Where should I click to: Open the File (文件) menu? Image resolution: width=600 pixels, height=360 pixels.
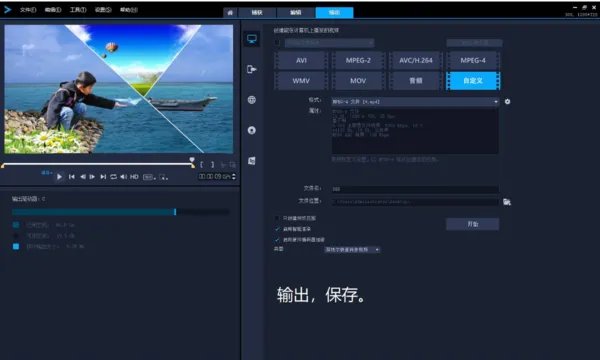(x=28, y=10)
